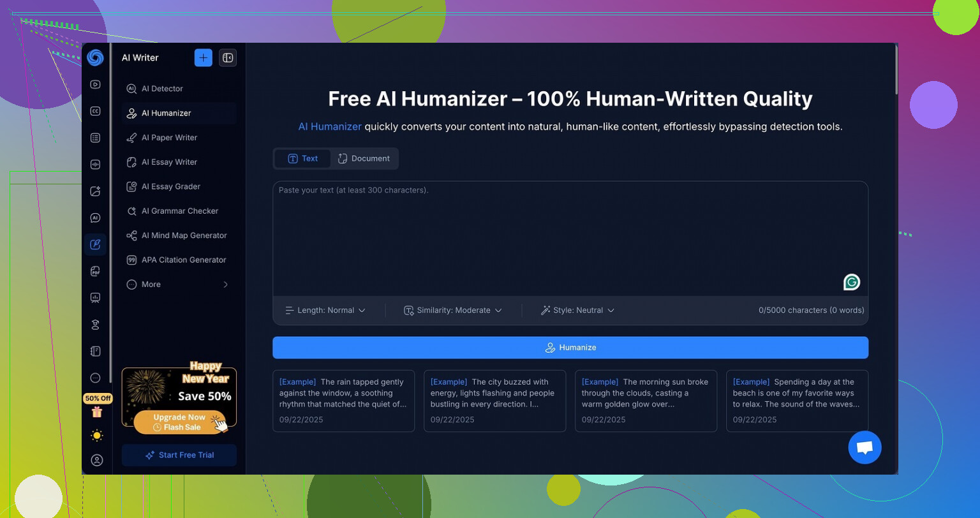Expand the More menu in the AI Writer list
The height and width of the screenshot is (518, 980).
[x=178, y=285]
